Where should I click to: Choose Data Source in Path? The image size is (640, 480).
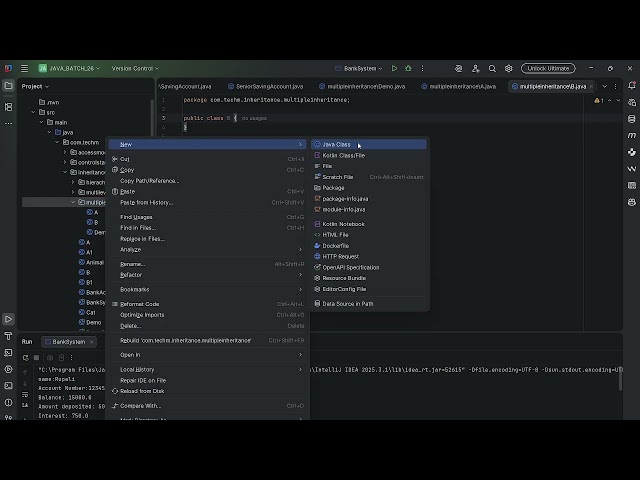[x=369, y=304]
